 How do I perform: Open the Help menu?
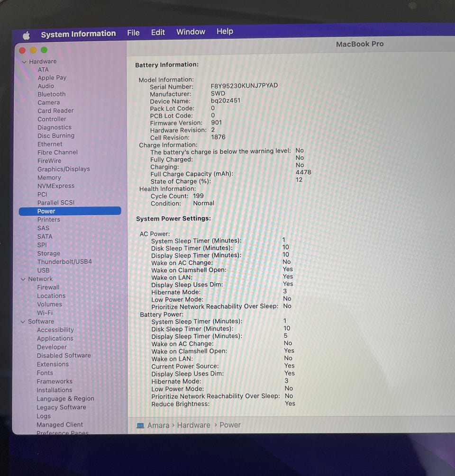click(x=225, y=31)
